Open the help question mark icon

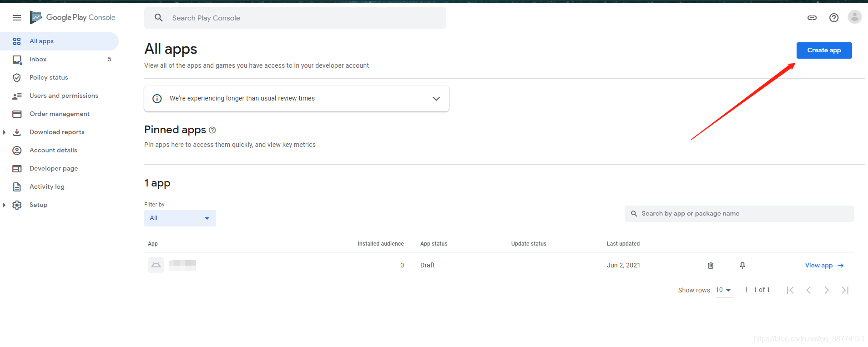(x=834, y=18)
